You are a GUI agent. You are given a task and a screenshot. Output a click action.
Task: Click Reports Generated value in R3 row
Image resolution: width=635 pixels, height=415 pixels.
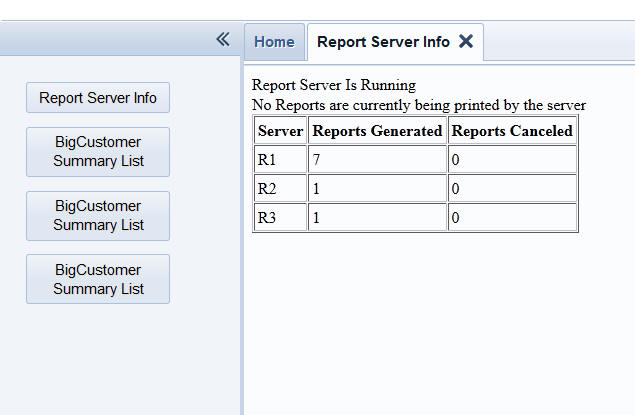tap(377, 217)
